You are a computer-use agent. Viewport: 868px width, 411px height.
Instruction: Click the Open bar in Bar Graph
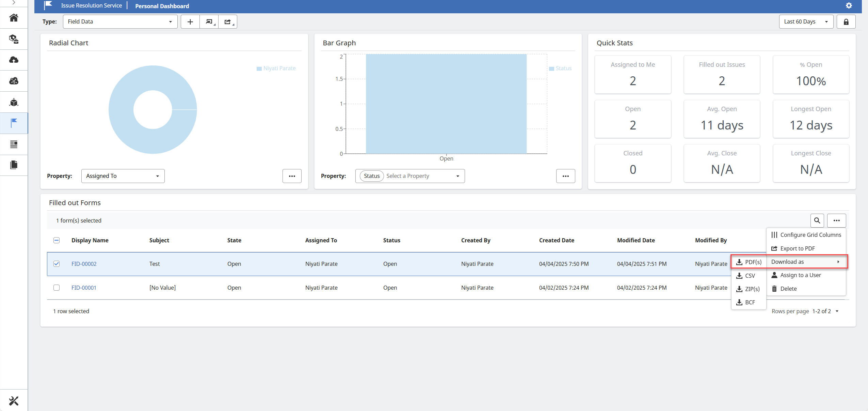tap(446, 104)
